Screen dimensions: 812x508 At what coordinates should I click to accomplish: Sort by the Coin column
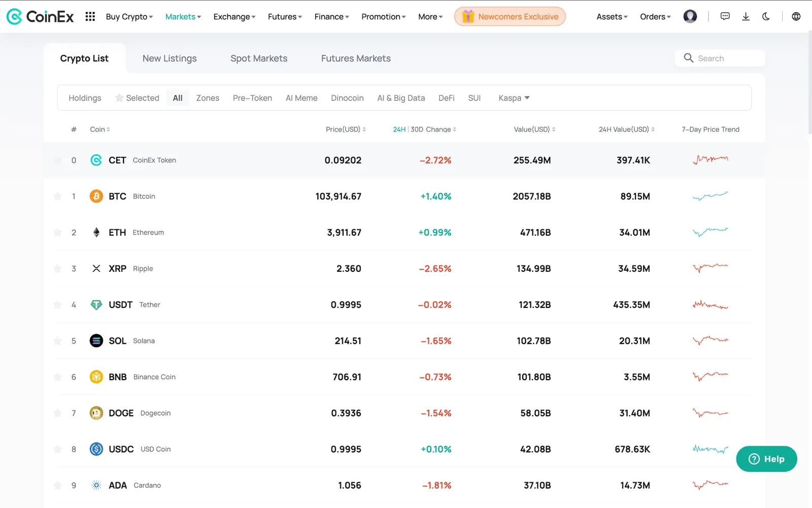coord(100,130)
